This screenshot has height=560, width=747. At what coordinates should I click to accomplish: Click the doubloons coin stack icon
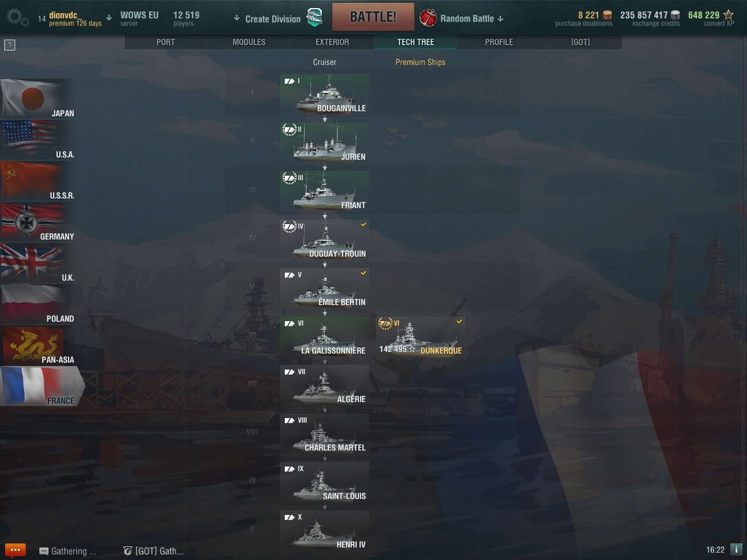(x=607, y=15)
